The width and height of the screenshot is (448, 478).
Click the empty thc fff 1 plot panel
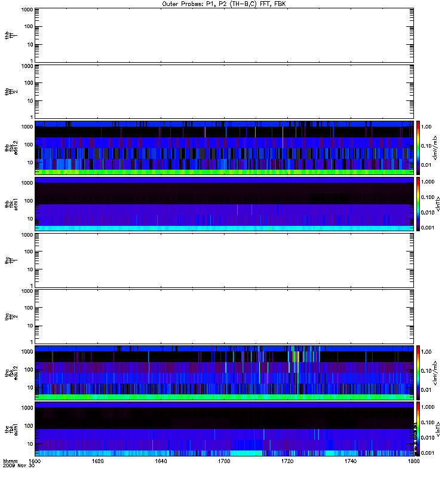click(x=224, y=261)
